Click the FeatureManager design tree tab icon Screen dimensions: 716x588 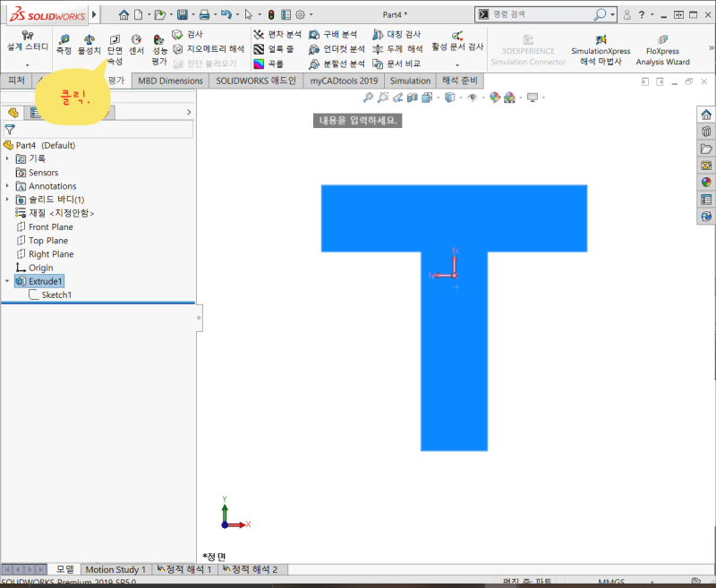[13, 112]
